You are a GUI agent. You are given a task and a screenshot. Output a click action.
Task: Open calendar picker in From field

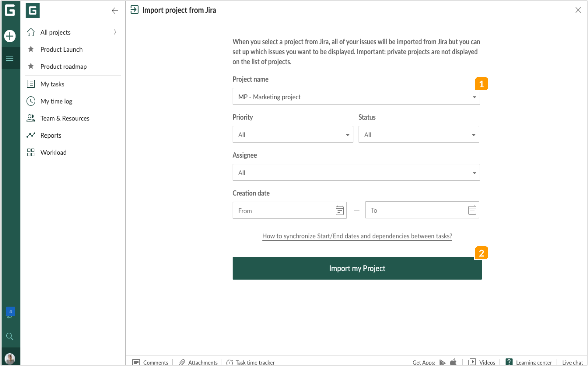tap(340, 210)
